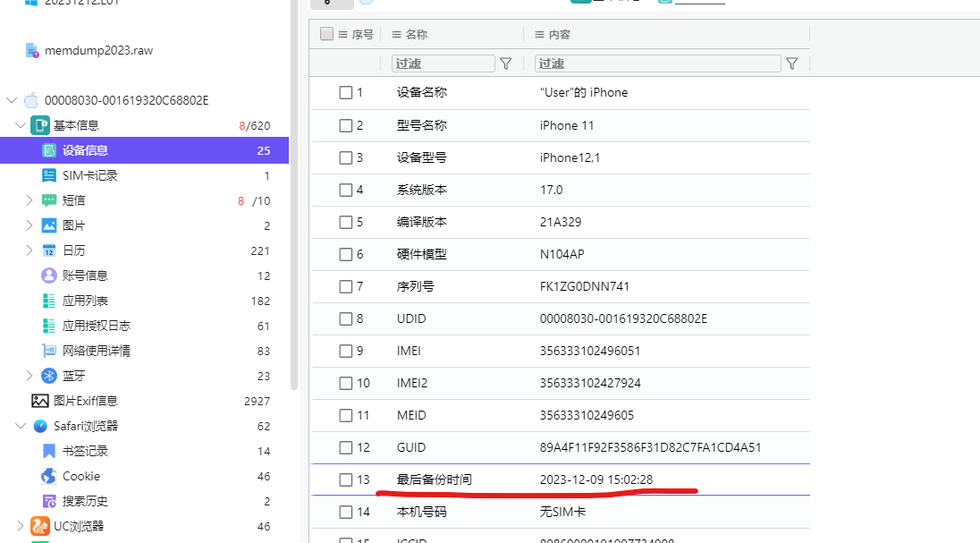
Task: Toggle the select-all checkbox in header
Action: click(x=326, y=34)
